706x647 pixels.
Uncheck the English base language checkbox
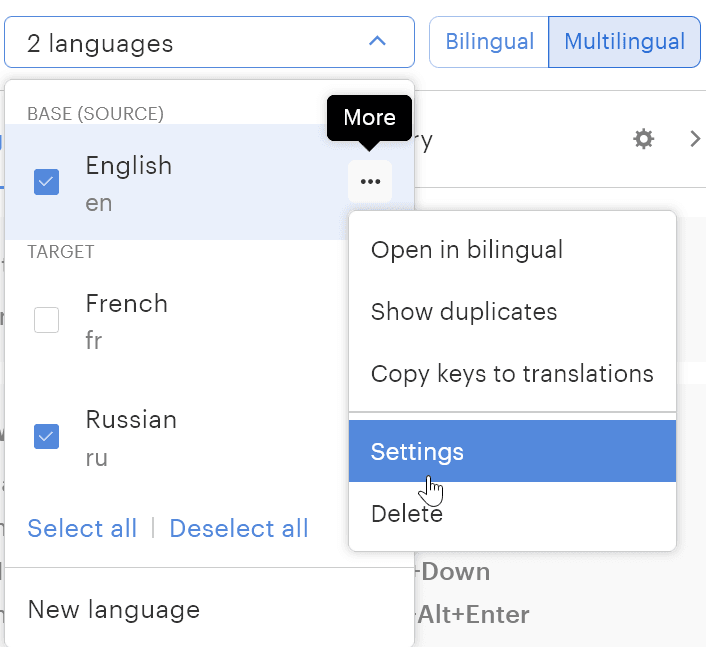pos(47,182)
